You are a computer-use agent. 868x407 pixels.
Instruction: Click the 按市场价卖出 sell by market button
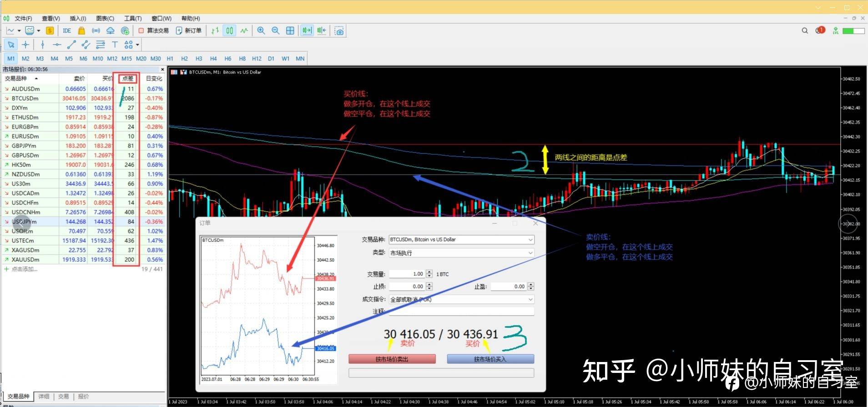(x=392, y=359)
